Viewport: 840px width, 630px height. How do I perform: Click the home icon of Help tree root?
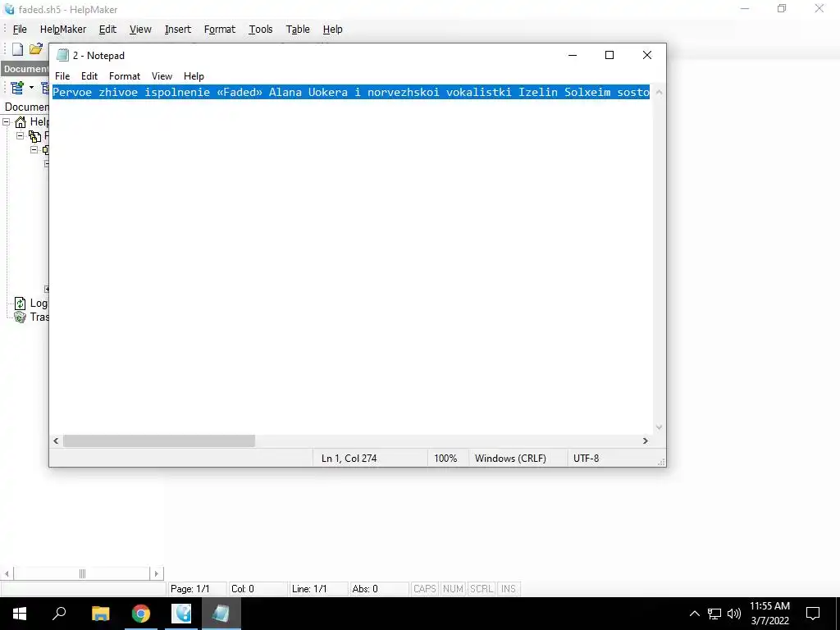pyautogui.click(x=21, y=122)
